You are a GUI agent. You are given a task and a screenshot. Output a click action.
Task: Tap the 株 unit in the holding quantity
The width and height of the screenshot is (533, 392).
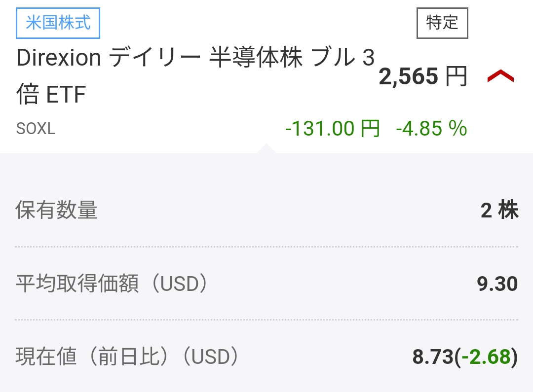508,211
